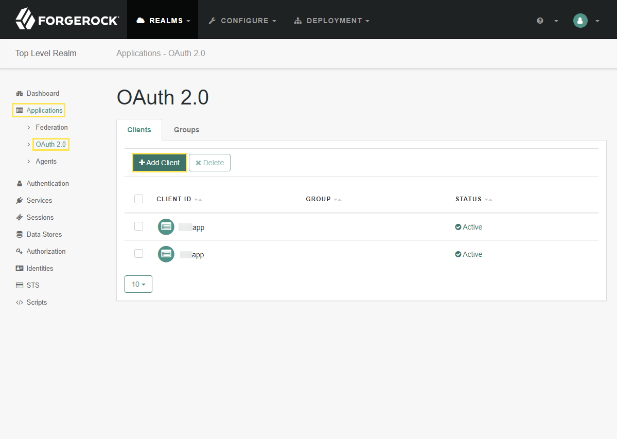Select OAuth 2.0 in the sidebar
The height and width of the screenshot is (440, 617).
51,145
